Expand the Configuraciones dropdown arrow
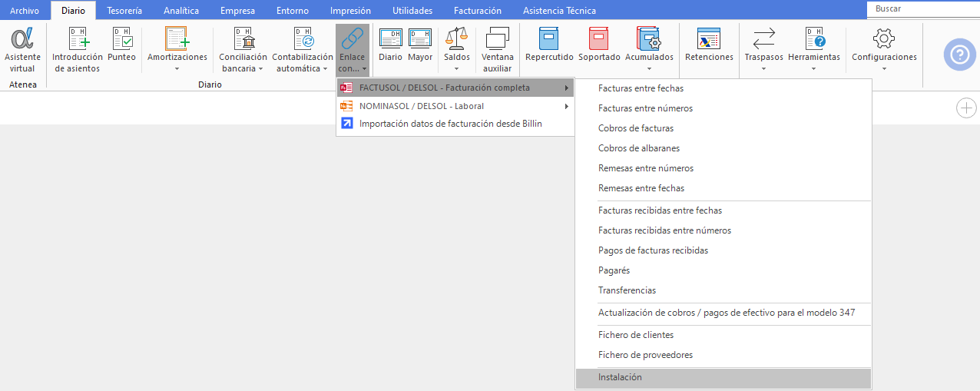Image resolution: width=980 pixels, height=391 pixels. pos(884,69)
